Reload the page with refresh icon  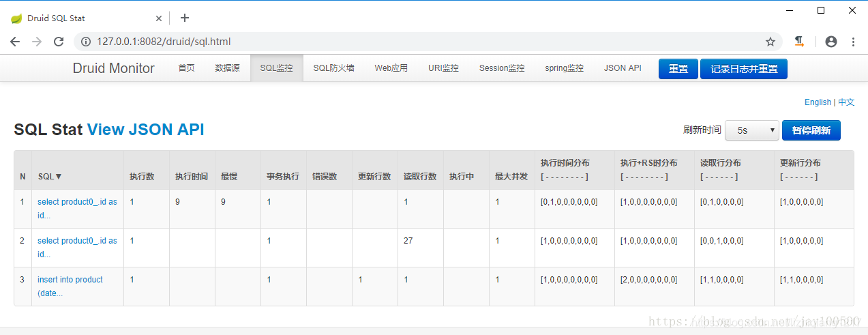(59, 42)
